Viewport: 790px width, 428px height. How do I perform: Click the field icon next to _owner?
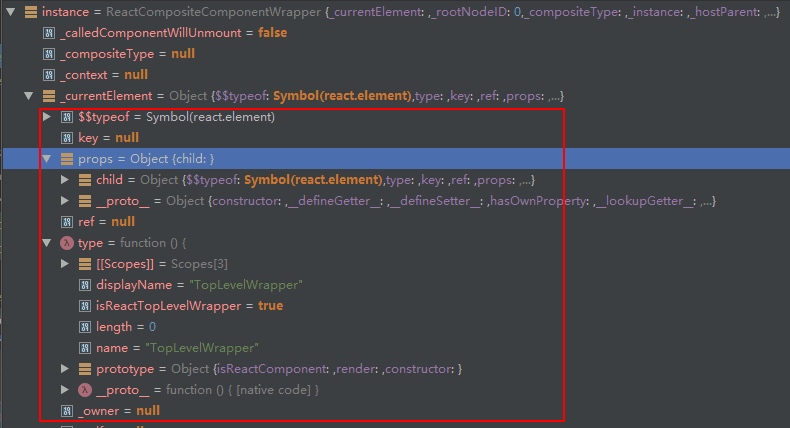point(66,411)
